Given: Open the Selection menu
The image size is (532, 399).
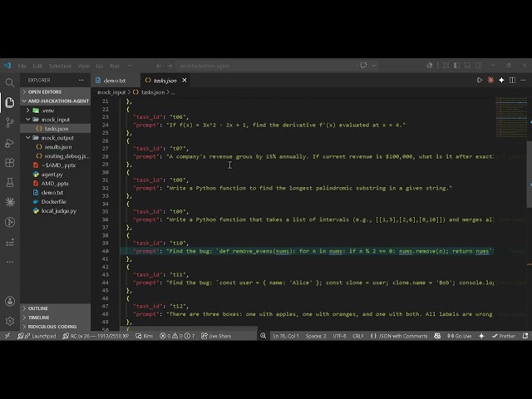Looking at the screenshot, I should (60, 66).
